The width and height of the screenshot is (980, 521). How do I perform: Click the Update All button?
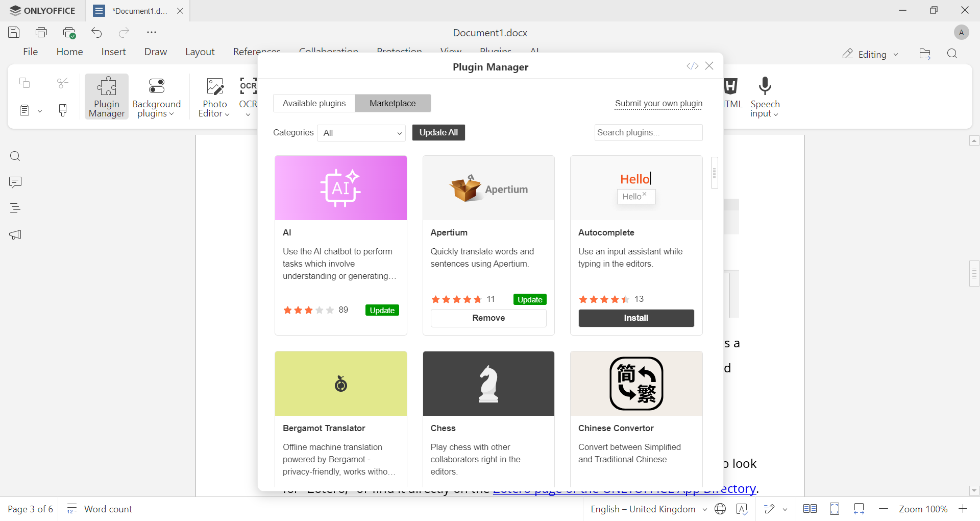(x=438, y=132)
